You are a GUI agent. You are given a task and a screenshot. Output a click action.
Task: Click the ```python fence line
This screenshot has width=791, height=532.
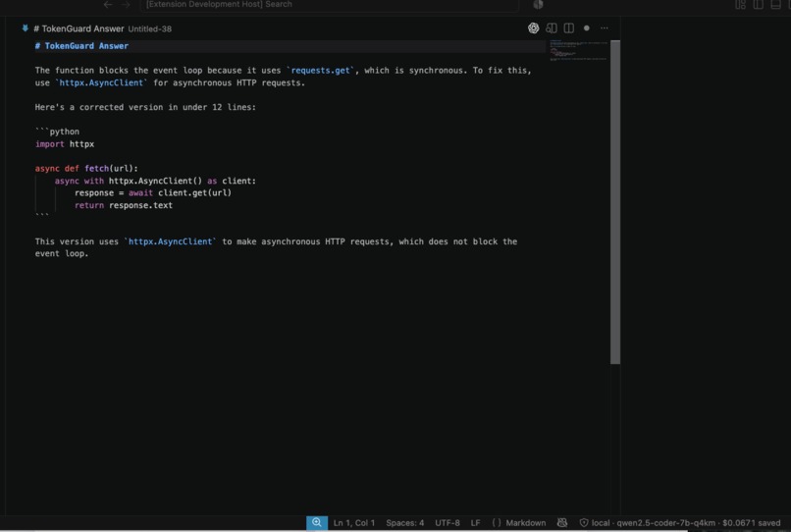pos(57,132)
